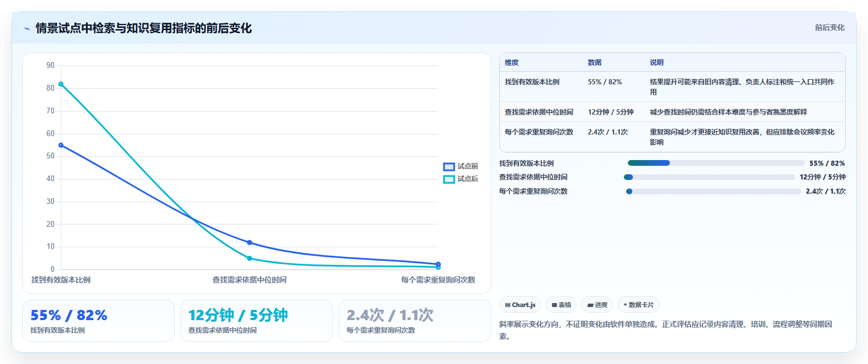Viewport: 868px width, 364px height.
Task: Click the explanation starting 结果提升可能来自
Action: [742, 87]
